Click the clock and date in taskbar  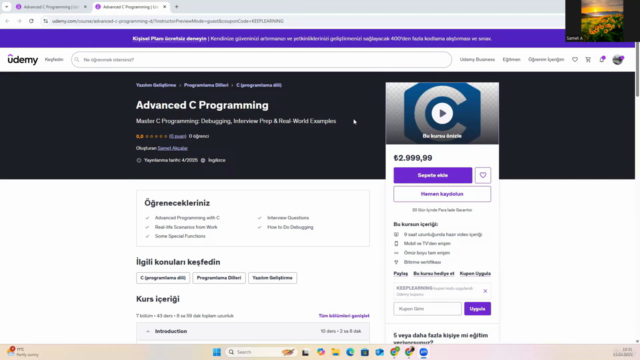622,352
